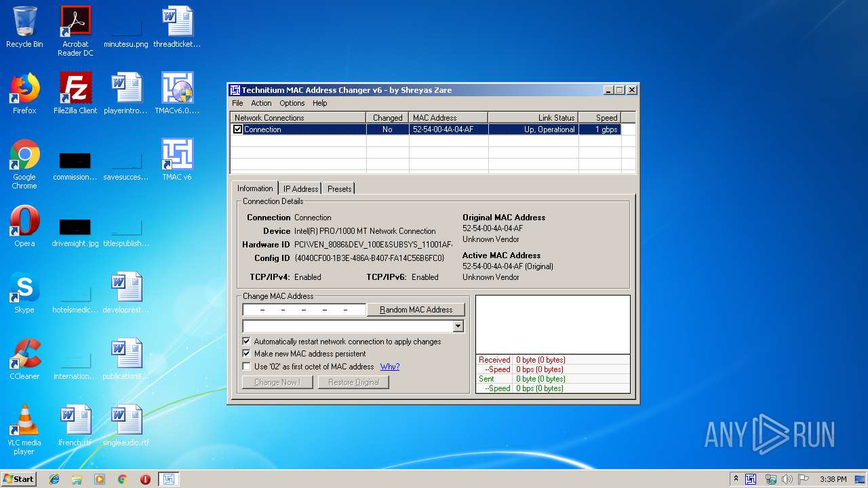The height and width of the screenshot is (488, 868).
Task: Click Chrome icon in taskbar
Action: pyautogui.click(x=123, y=479)
